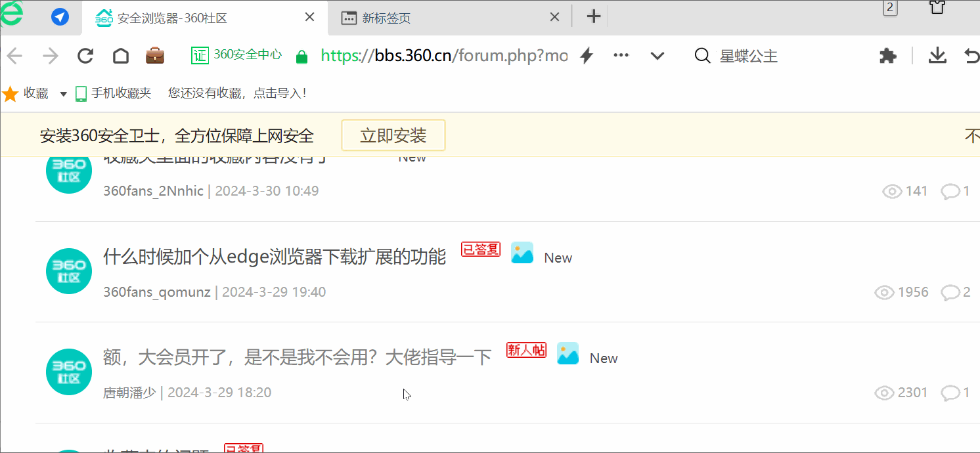Reload the current page
The height and width of the screenshot is (453, 980).
[85, 56]
